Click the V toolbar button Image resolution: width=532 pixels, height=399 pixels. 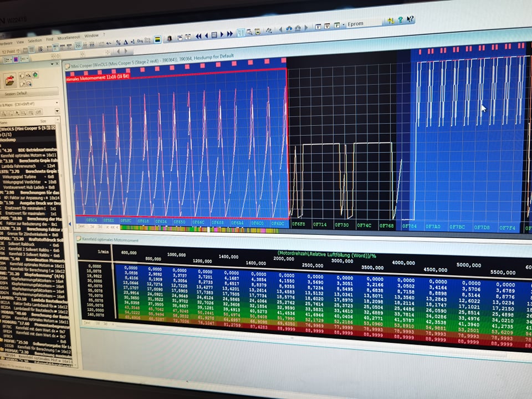click(x=328, y=26)
